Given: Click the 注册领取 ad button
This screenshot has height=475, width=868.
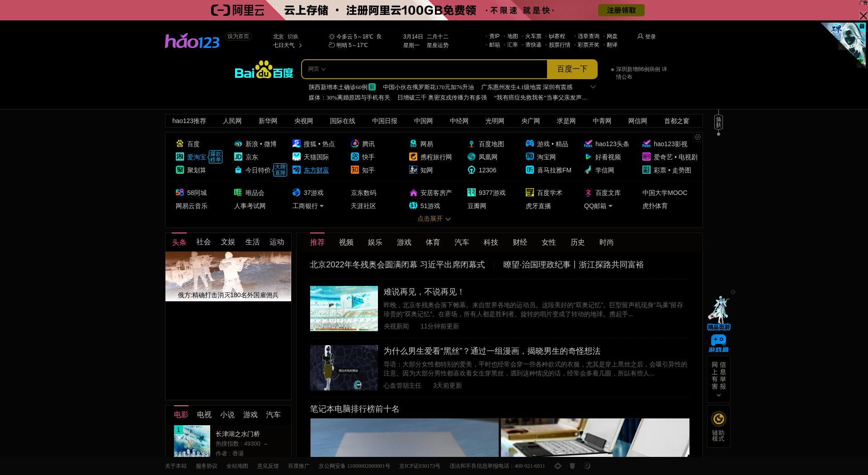Looking at the screenshot, I should (621, 10).
